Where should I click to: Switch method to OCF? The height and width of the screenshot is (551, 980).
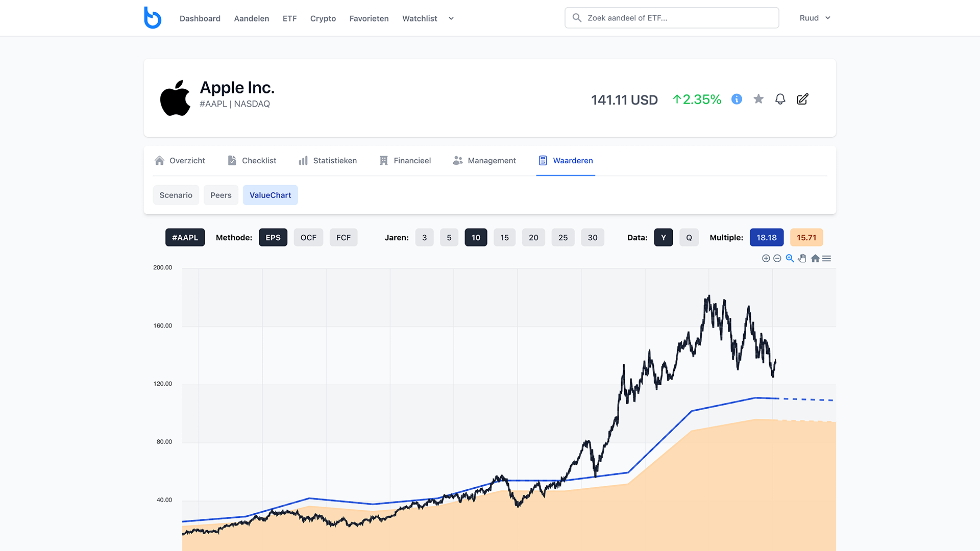point(308,237)
